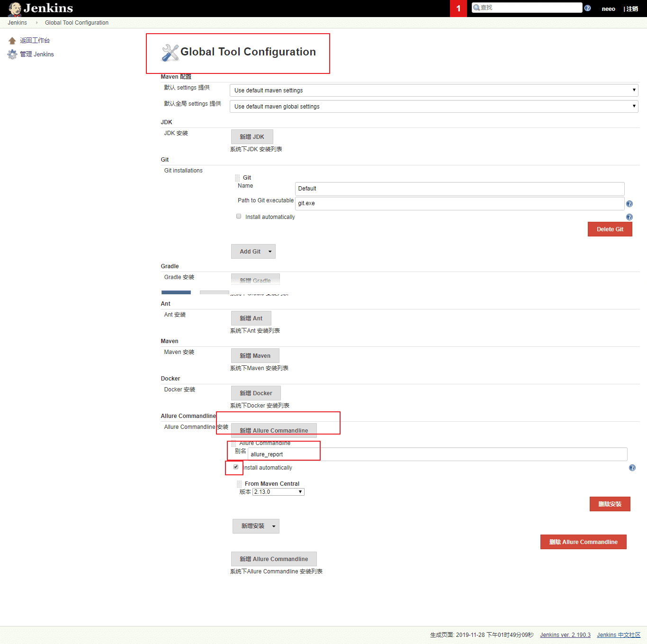Open the Allure version 2.13.0 dropdown
This screenshot has width=647, height=644.
[279, 492]
